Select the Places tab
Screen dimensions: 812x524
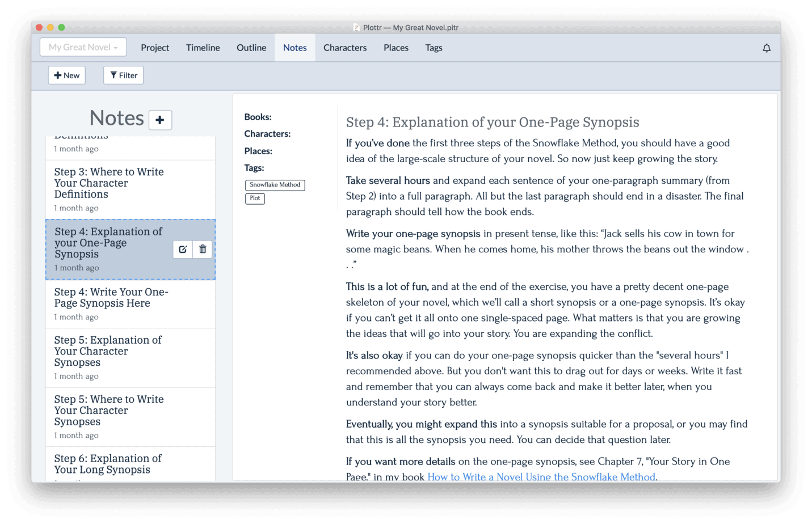click(x=396, y=48)
